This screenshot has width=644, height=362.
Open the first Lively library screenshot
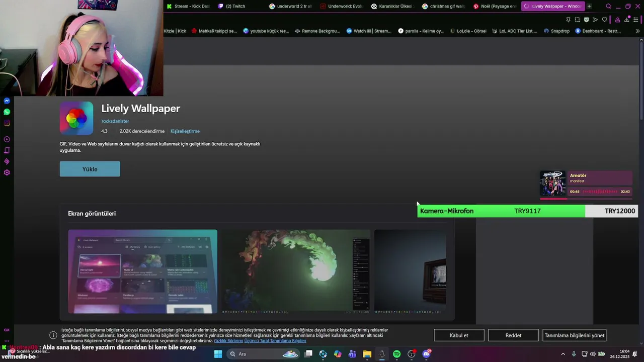pos(143,271)
